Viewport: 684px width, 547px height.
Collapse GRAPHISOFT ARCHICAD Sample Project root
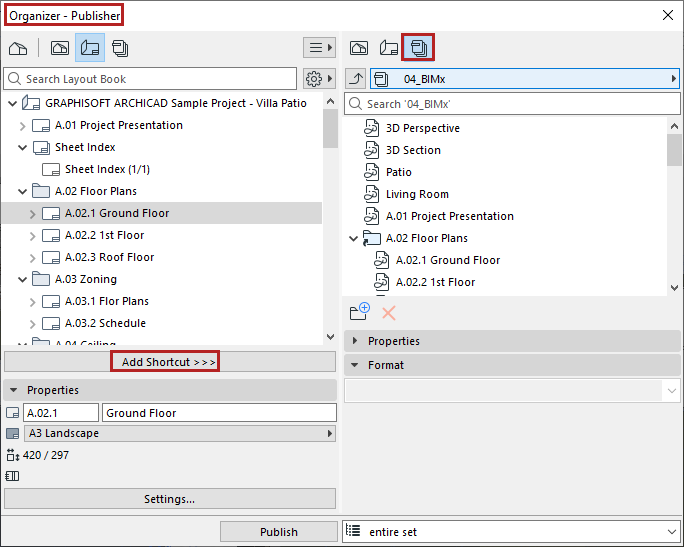tap(13, 103)
